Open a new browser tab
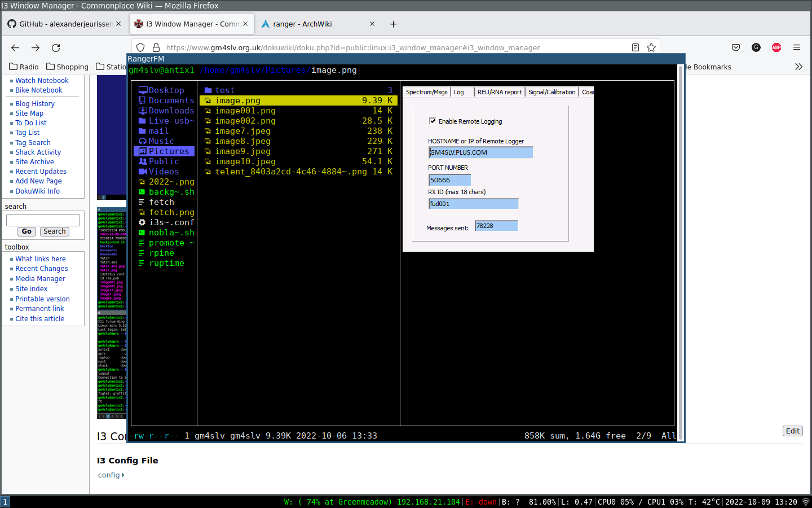Screen dimensions: 812x508 (x=393, y=24)
